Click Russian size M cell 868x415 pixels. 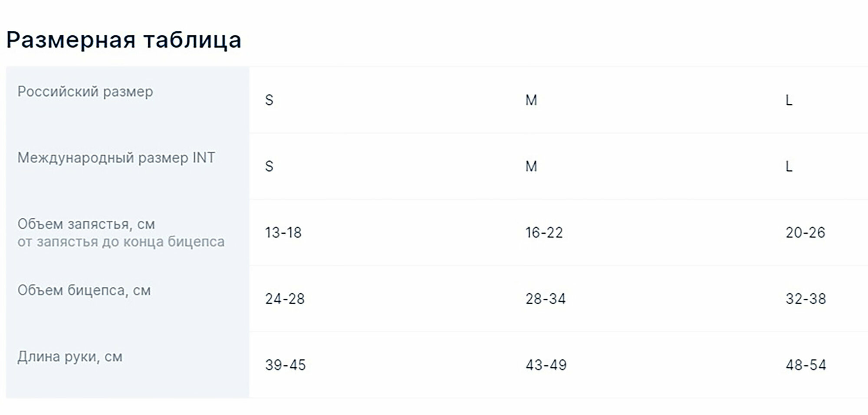pyautogui.click(x=531, y=100)
